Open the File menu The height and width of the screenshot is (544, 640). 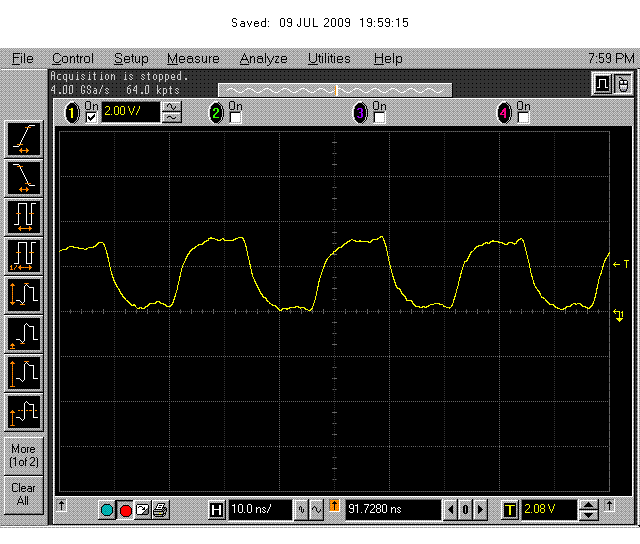coord(22,58)
